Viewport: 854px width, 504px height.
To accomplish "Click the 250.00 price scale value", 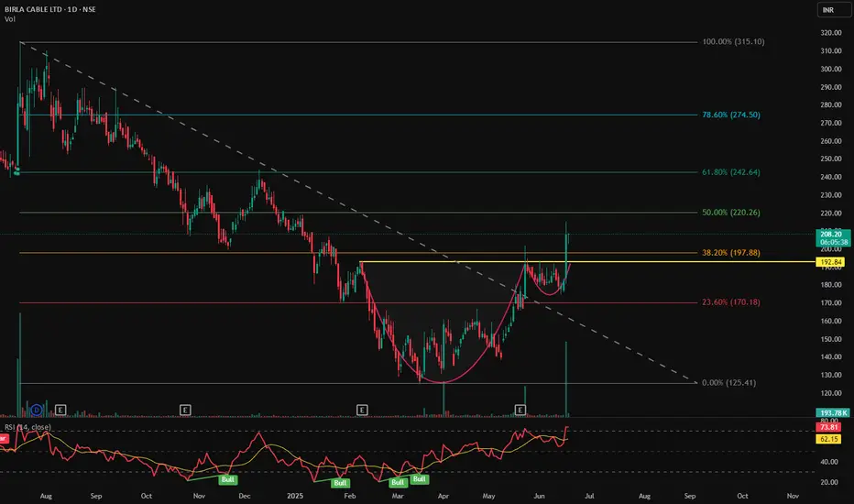I will [x=831, y=159].
